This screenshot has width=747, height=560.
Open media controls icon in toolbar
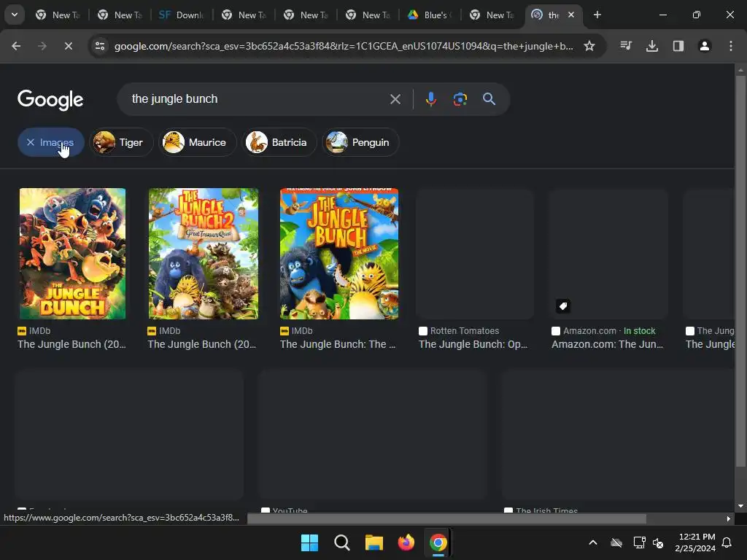pos(626,46)
